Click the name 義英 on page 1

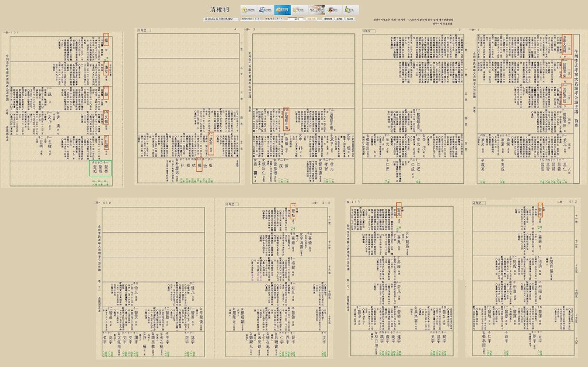point(483,166)
